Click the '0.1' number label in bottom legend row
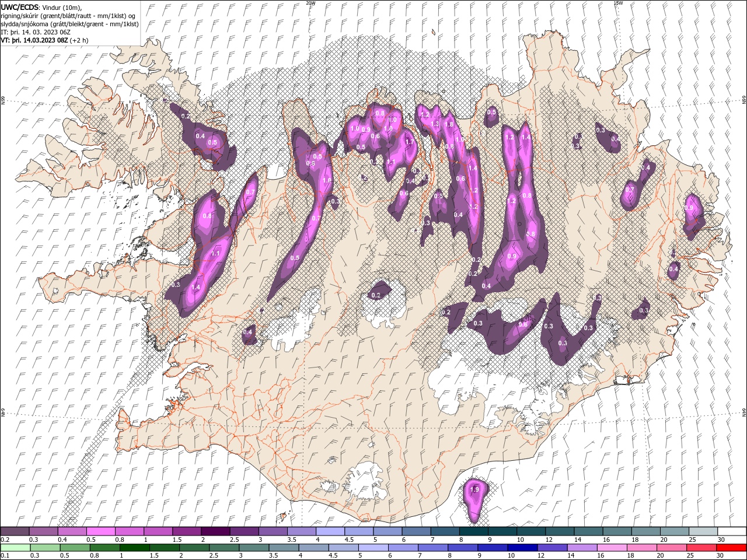 click(5, 556)
